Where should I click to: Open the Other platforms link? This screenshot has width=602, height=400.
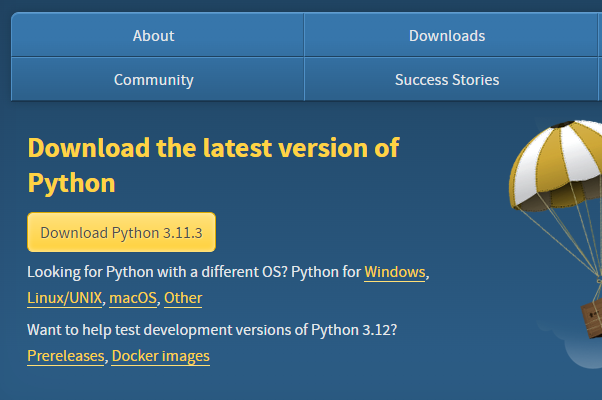[x=183, y=298]
